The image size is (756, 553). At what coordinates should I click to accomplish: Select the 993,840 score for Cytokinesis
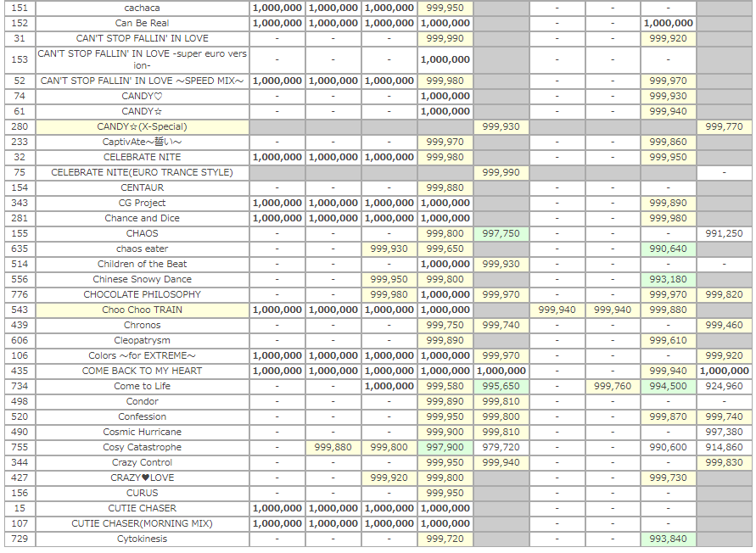click(668, 539)
